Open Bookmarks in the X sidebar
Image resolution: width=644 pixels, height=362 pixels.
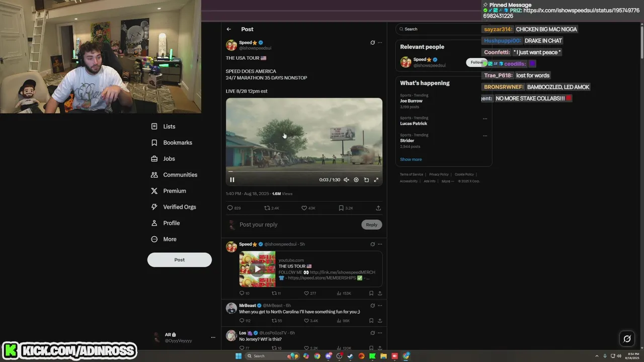point(172,143)
